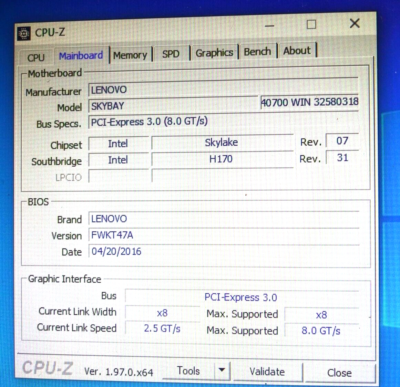
Task: Open the About tab
Action: (x=297, y=51)
